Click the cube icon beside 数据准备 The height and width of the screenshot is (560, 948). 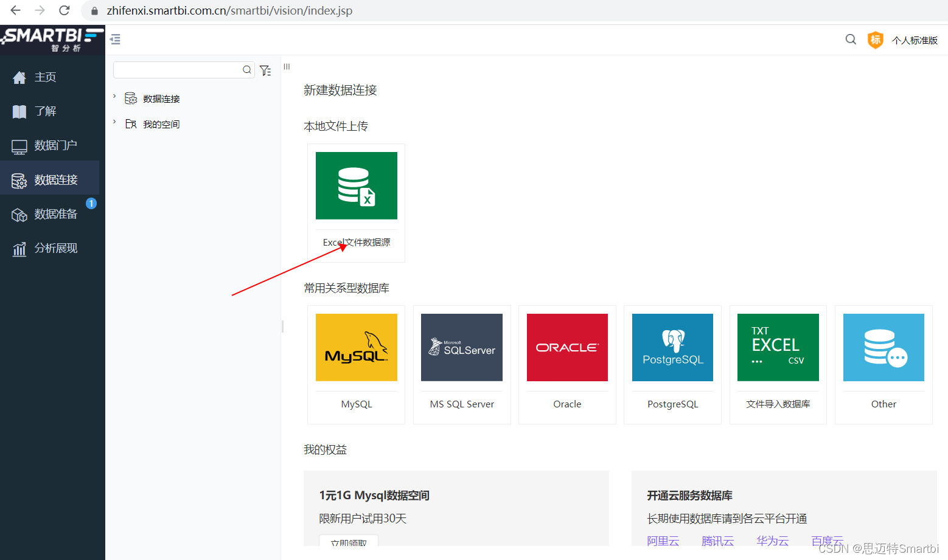19,215
